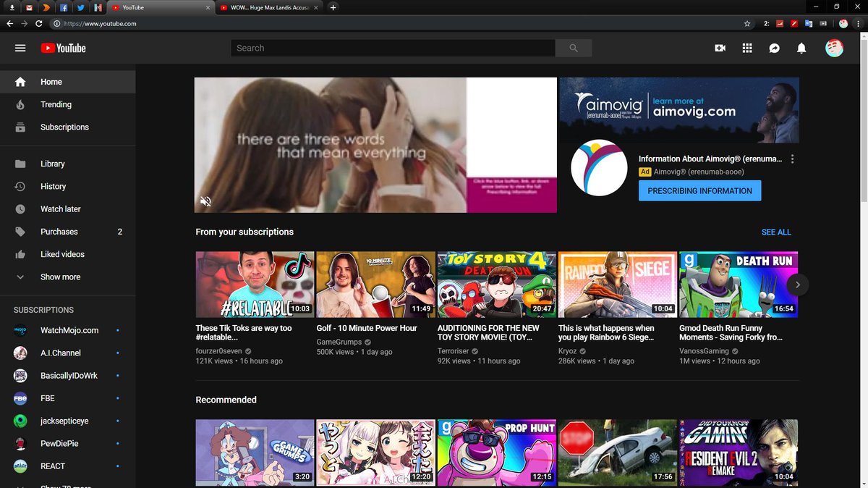Click SEE ALL for subscriptions
Screen dimensions: 868x488
776,232
